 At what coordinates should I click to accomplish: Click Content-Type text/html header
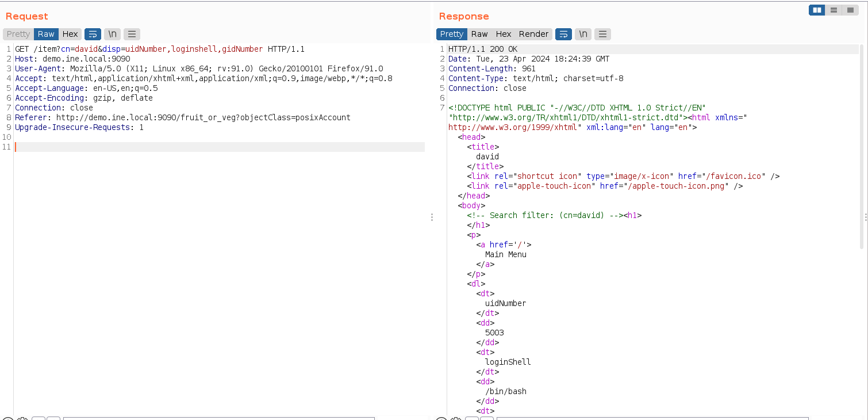click(x=536, y=78)
